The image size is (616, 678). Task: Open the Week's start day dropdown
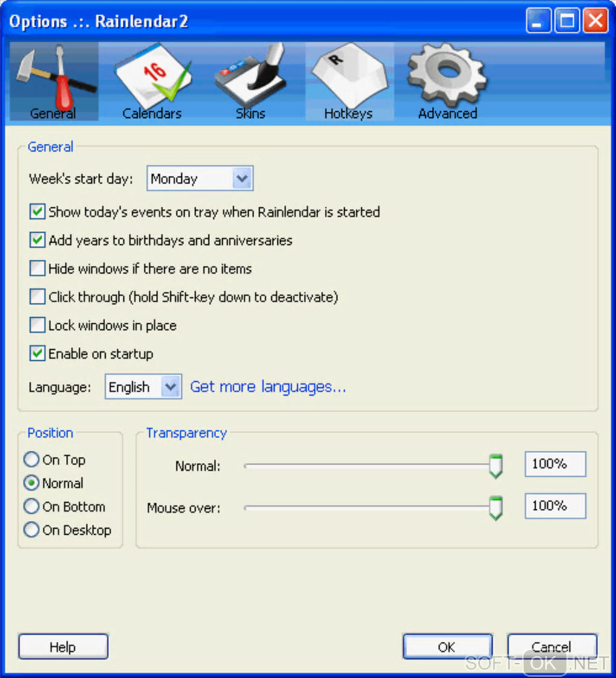pos(200,178)
